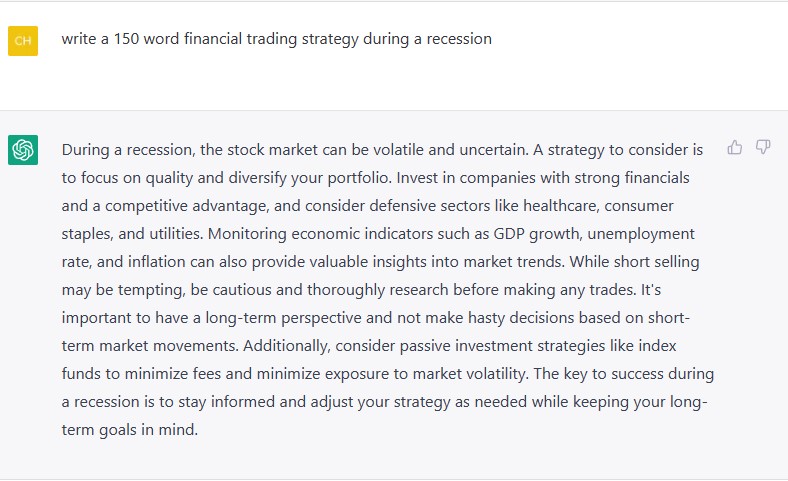
Task: Click the word 'recession' in the user prompt
Action: point(459,39)
